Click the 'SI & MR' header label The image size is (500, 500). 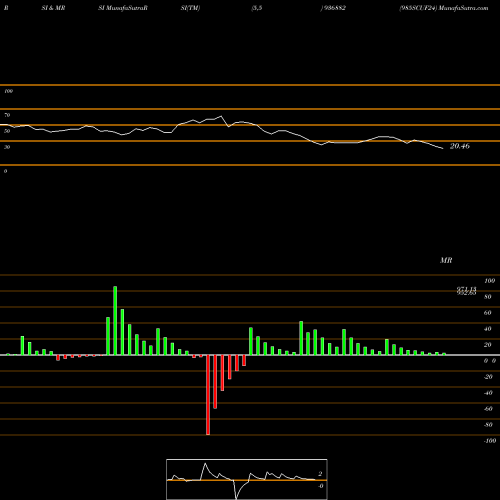[x=53, y=8]
